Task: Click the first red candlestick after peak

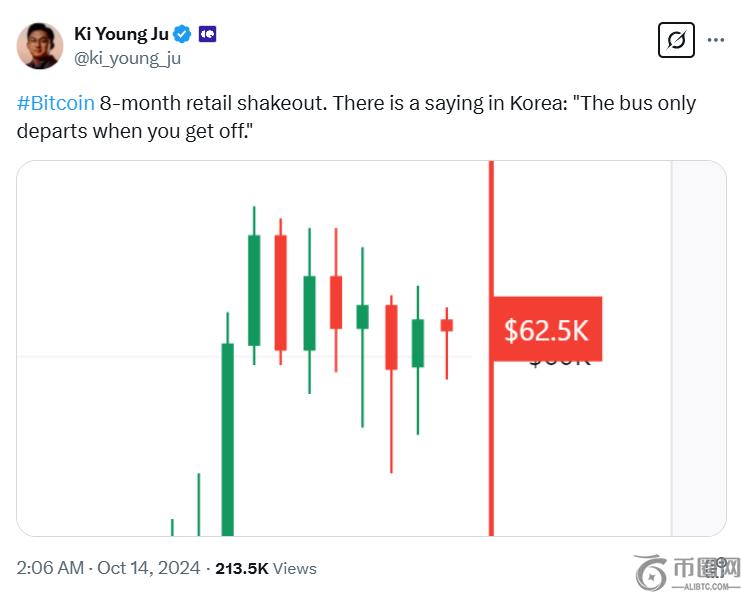Action: coord(281,292)
